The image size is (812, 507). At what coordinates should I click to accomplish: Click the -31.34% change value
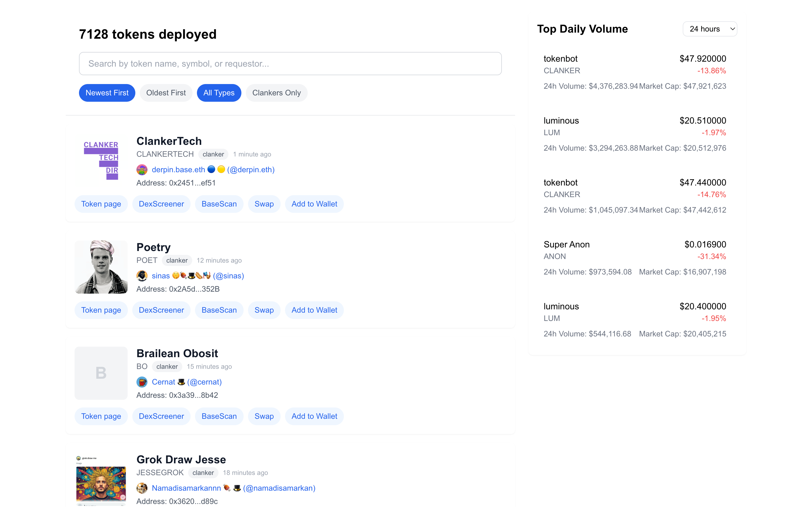tap(711, 257)
